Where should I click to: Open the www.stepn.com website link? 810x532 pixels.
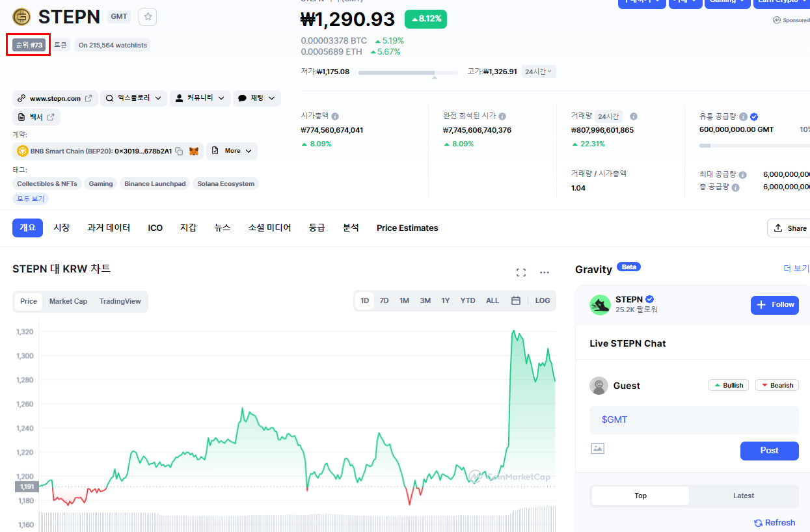pyautogui.click(x=55, y=98)
